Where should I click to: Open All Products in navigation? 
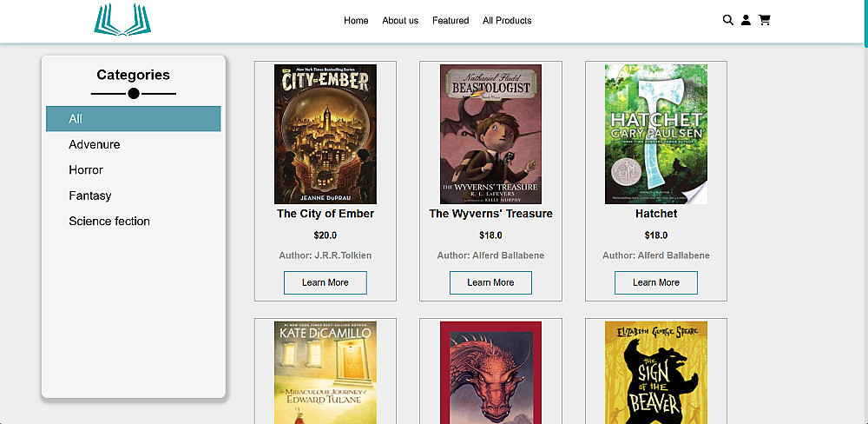[507, 21]
